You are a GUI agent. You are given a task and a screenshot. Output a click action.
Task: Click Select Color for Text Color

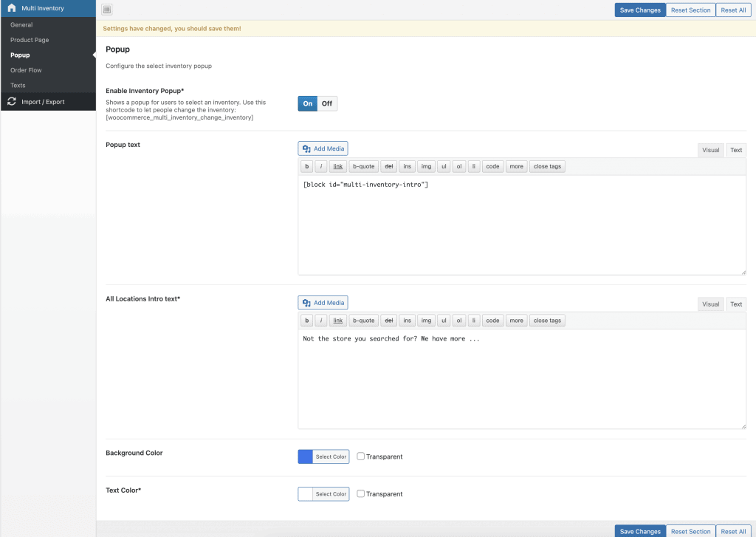pyautogui.click(x=331, y=494)
